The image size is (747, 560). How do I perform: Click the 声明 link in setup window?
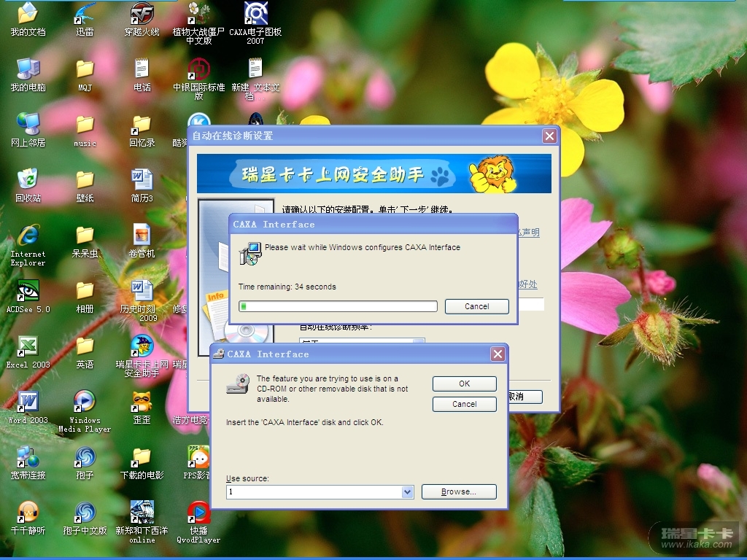529,233
